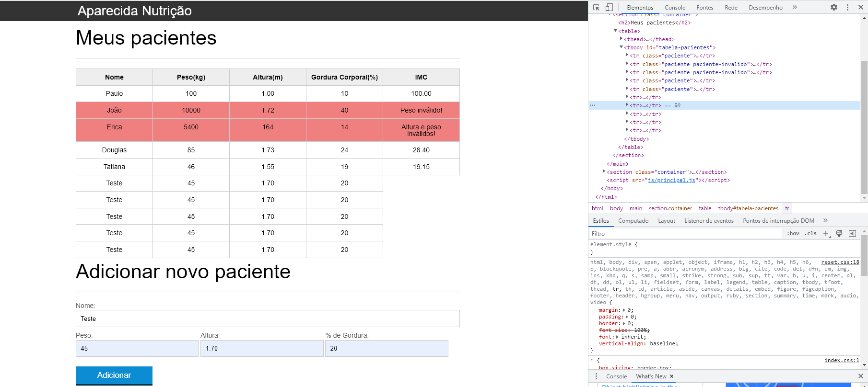Open the Listener de eventos tab
The image size is (868, 387).
point(709,220)
